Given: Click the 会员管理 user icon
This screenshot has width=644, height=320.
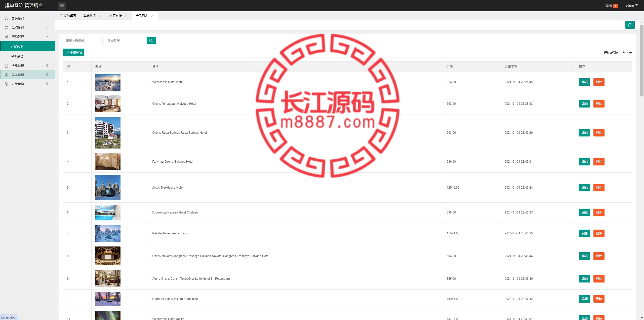Looking at the screenshot, I should tap(7, 66).
